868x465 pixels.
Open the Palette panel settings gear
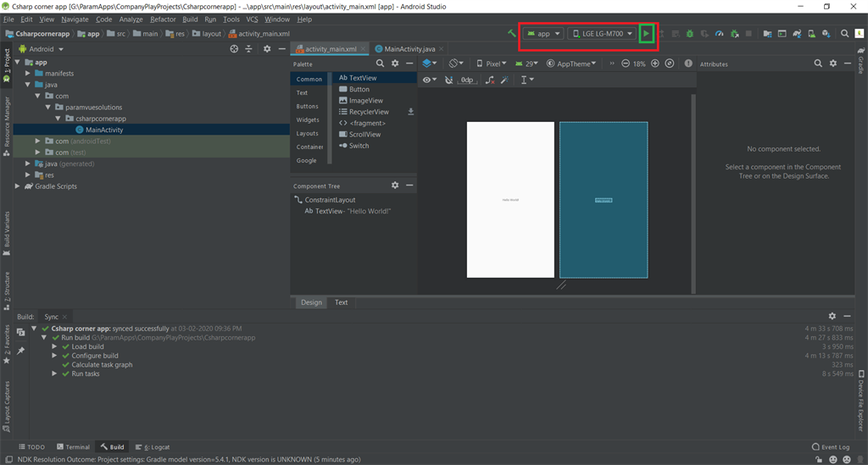tap(395, 64)
